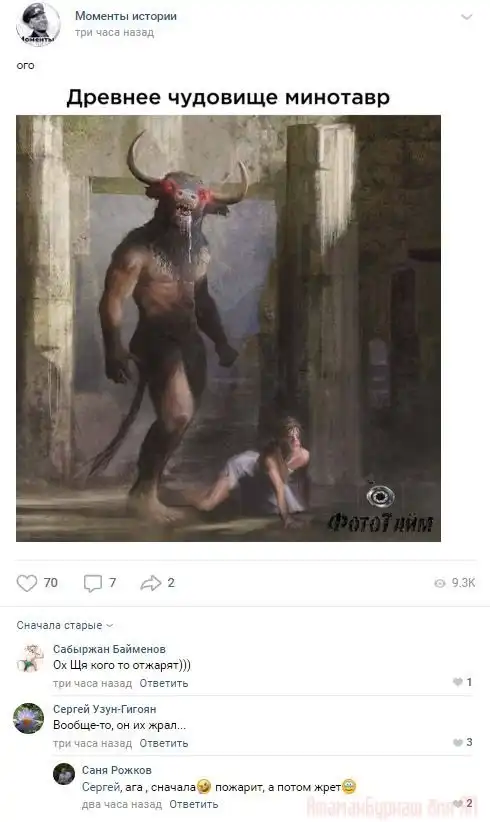The image size is (490, 822).
Task: Open Сабыржан Байменов's avatar picture
Action: pos(29,658)
